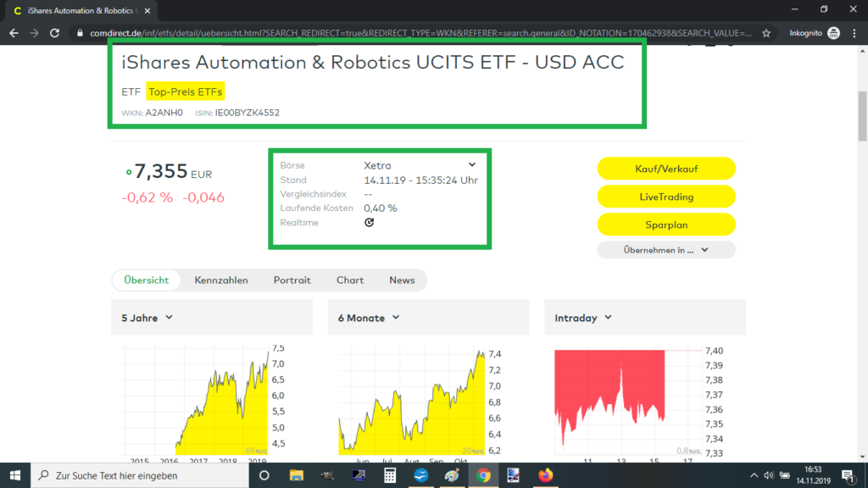Switch to the Kennzahlen tab
Viewport: 868px width, 488px height.
tap(221, 280)
